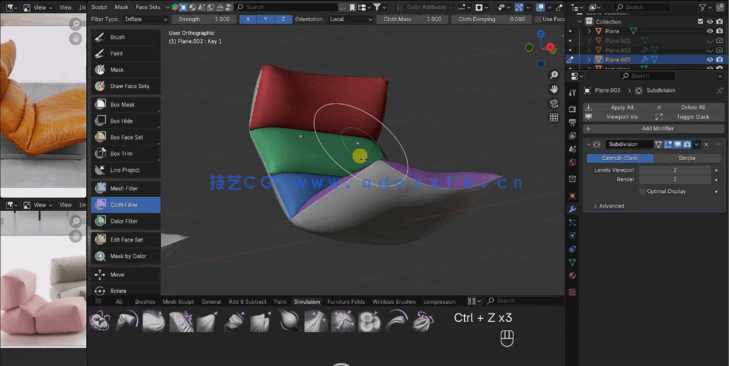The width and height of the screenshot is (730, 366).
Task: Select the Mask by Color tool
Action: (x=126, y=256)
